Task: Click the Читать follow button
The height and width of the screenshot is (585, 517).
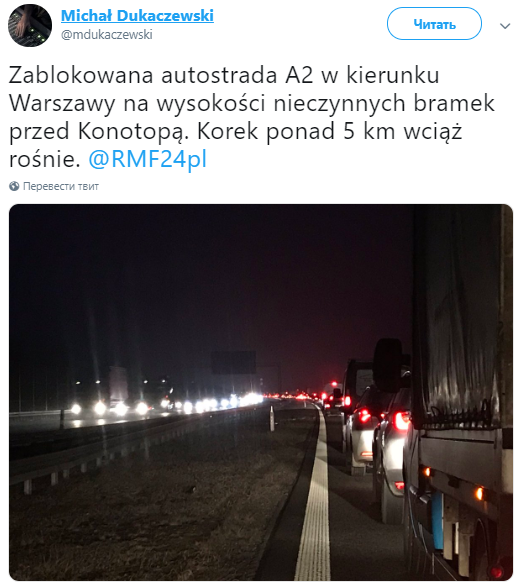Action: click(434, 24)
